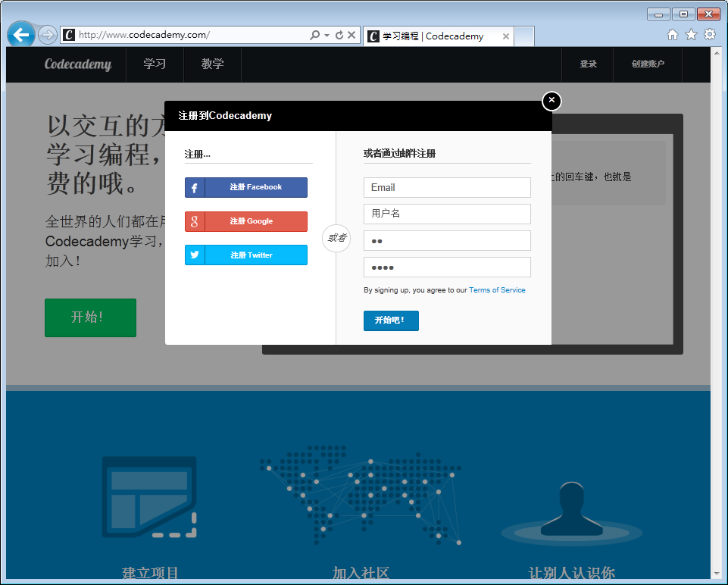Click the Google g logo icon
Image resolution: width=728 pixels, height=585 pixels.
tap(195, 221)
